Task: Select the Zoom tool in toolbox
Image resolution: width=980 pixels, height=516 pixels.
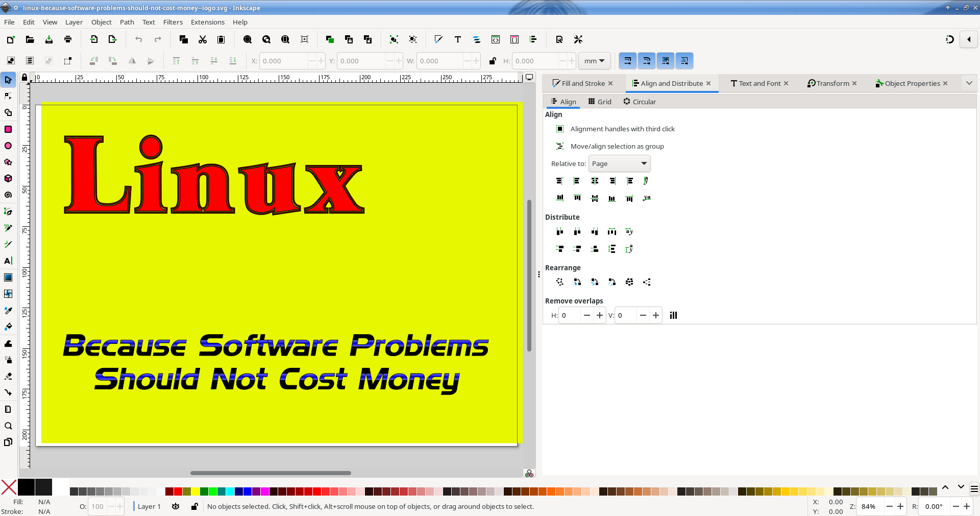Action: pos(8,426)
